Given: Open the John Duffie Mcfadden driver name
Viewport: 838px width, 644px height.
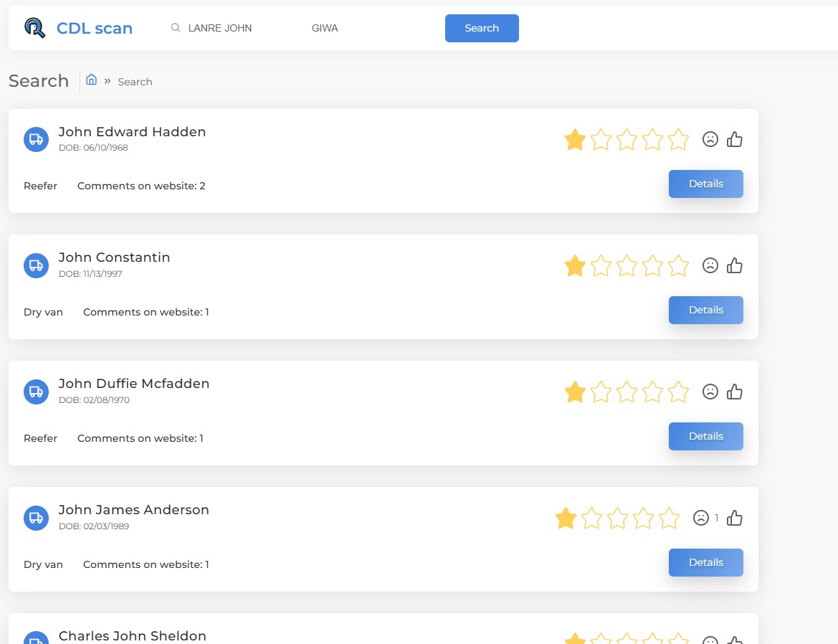Looking at the screenshot, I should pyautogui.click(x=134, y=384).
